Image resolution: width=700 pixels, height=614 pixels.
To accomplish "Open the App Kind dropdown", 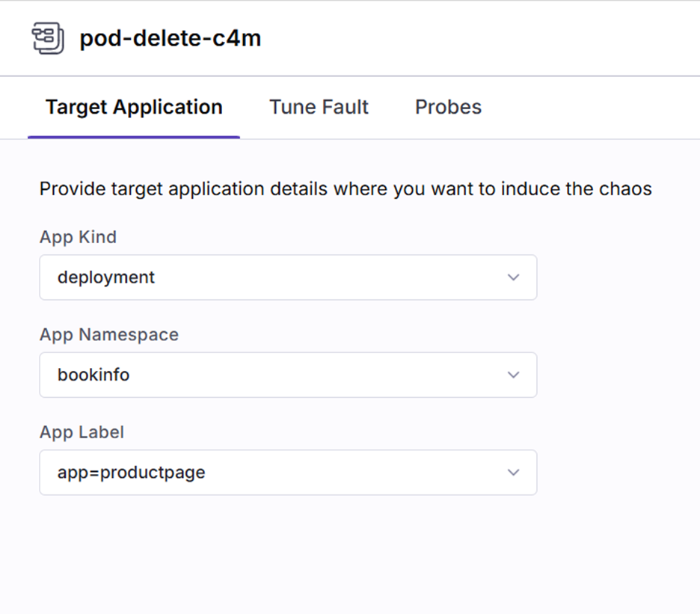I will (x=288, y=277).
